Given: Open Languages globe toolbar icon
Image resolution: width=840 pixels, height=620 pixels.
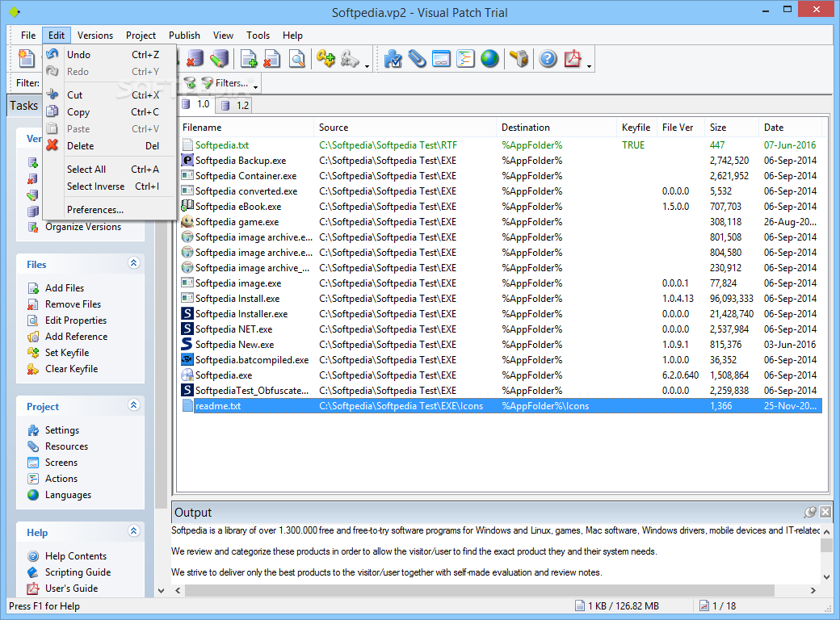Looking at the screenshot, I should (x=489, y=58).
